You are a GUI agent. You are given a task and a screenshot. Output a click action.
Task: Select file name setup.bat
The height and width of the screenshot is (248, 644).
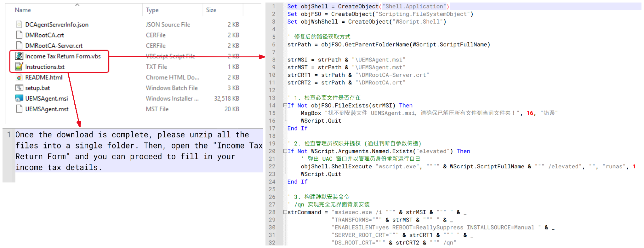tap(37, 88)
